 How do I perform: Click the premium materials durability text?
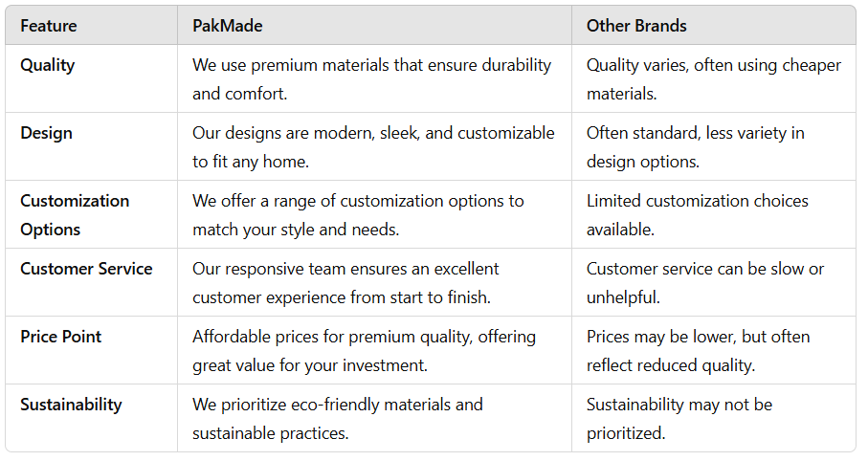point(371,79)
